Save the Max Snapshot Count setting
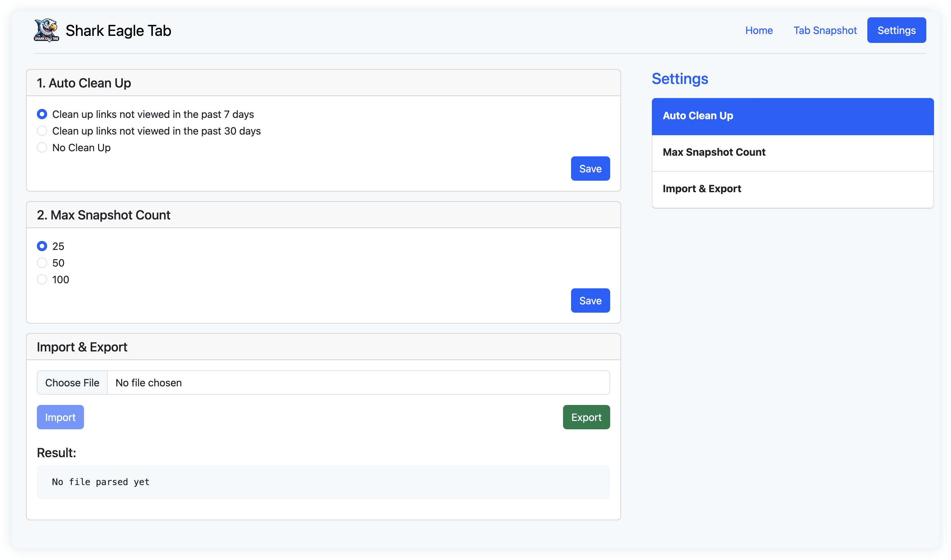Viewport: 951px width, 560px height. pos(590,301)
